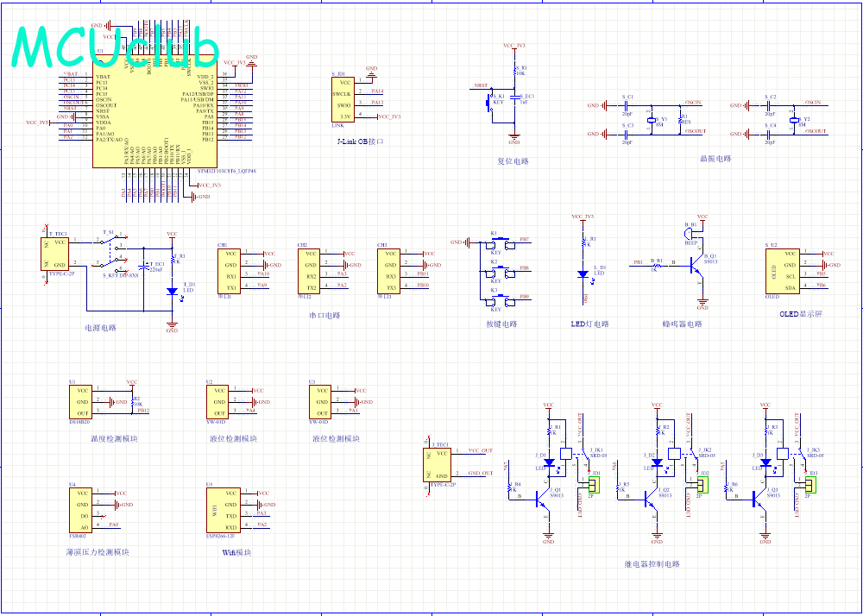The width and height of the screenshot is (863, 616).
Task: Click the J_JK2 relay coil box
Action: pyautogui.click(x=674, y=454)
